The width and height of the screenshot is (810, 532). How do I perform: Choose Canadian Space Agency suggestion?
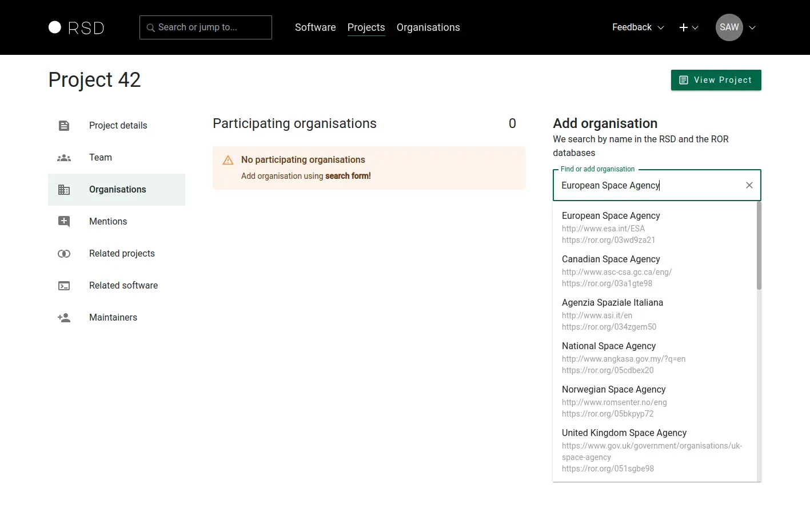pos(611,259)
